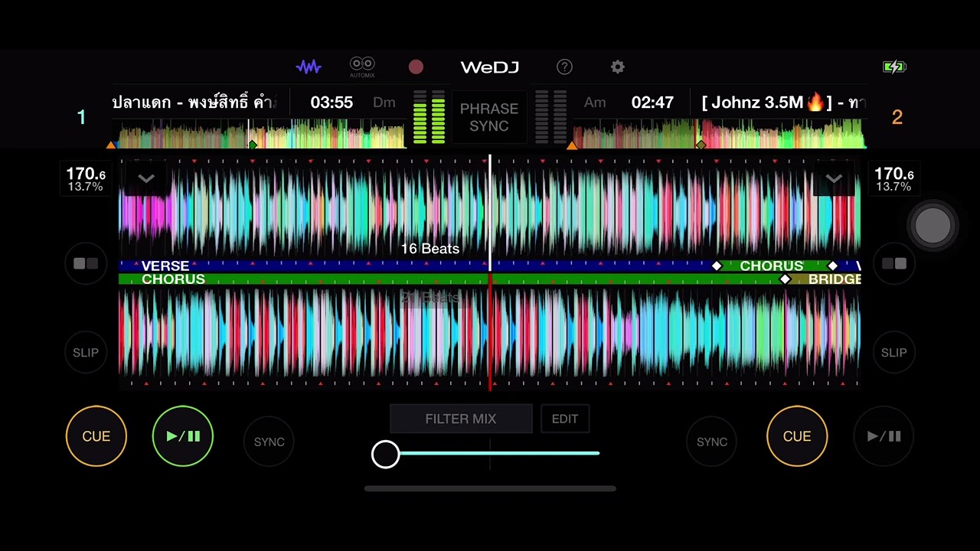
Task: Open deck 1 tempo 170.6 display
Action: [86, 179]
